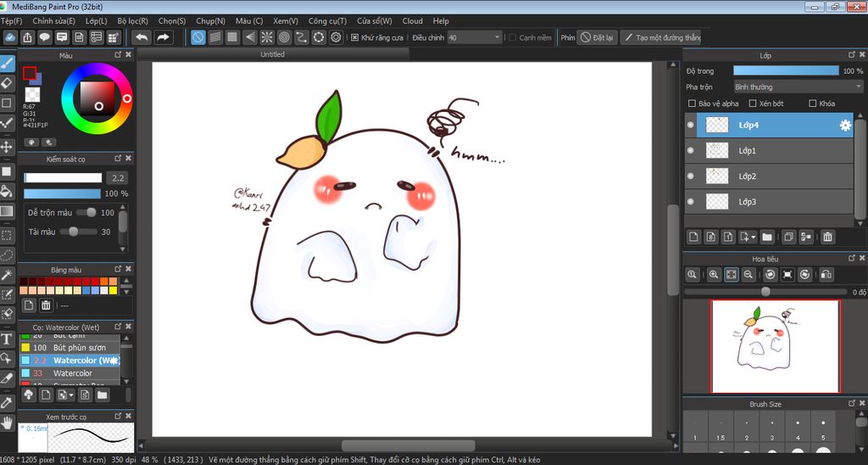This screenshot has width=868, height=465.
Task: Delete palette color with trash icon
Action: coord(46,305)
